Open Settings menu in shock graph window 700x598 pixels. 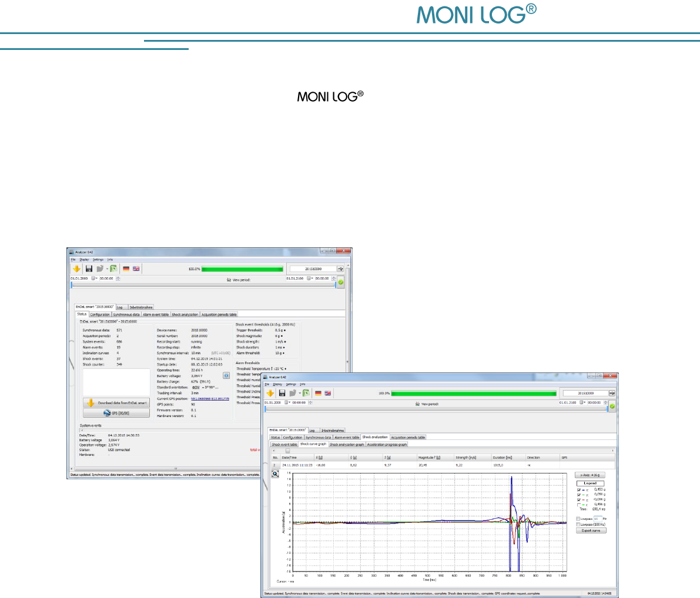(x=291, y=384)
